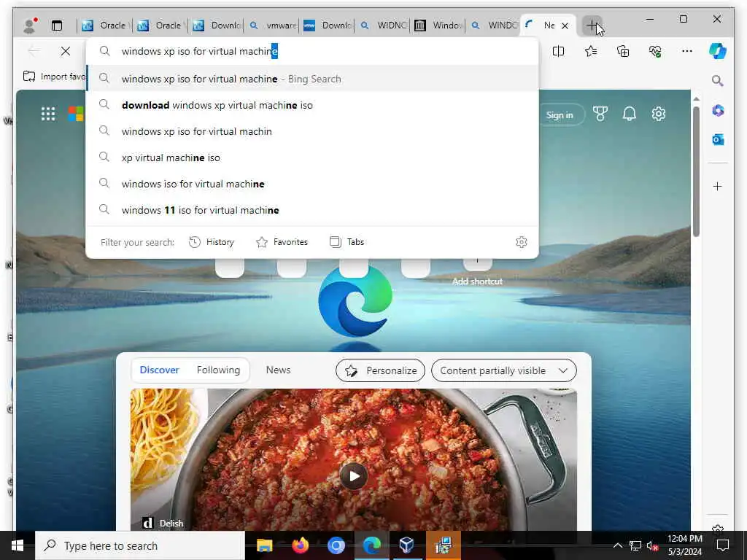Filter search by Tabs
747x560 pixels.
pyautogui.click(x=347, y=242)
